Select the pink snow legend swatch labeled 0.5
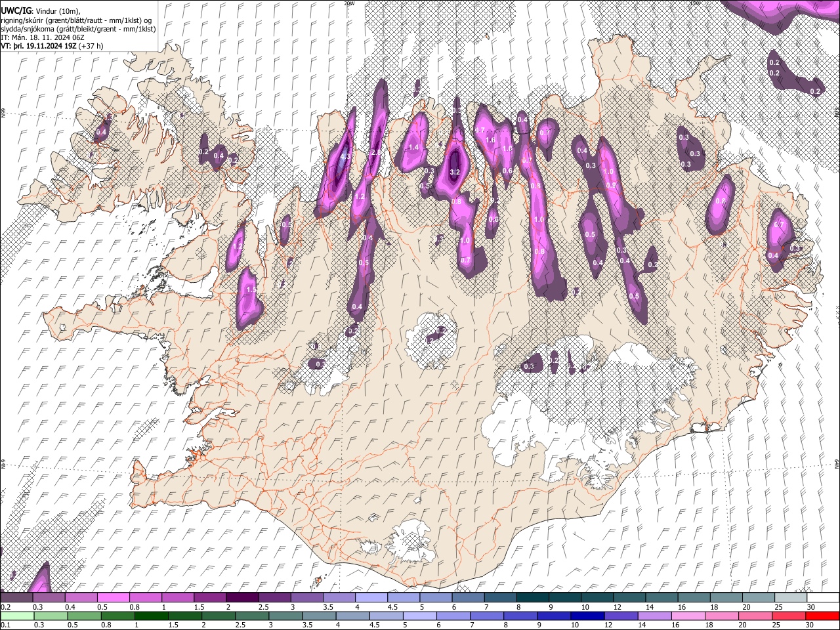This screenshot has height=630, width=840. (x=113, y=598)
